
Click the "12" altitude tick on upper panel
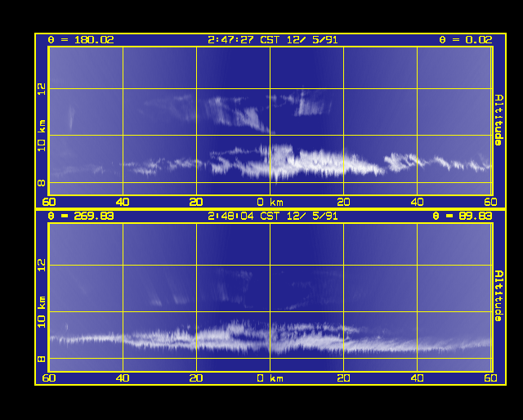click(x=42, y=89)
